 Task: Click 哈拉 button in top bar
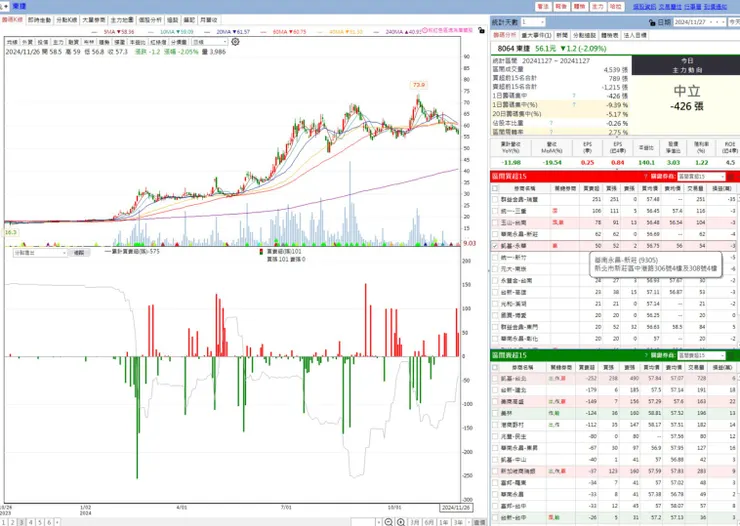(615, 7)
